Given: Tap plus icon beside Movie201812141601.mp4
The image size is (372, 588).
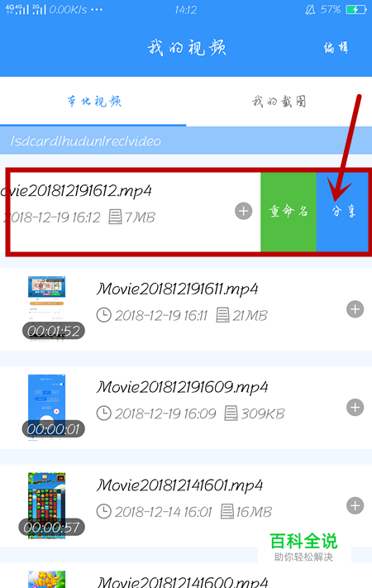Looking at the screenshot, I should (355, 505).
